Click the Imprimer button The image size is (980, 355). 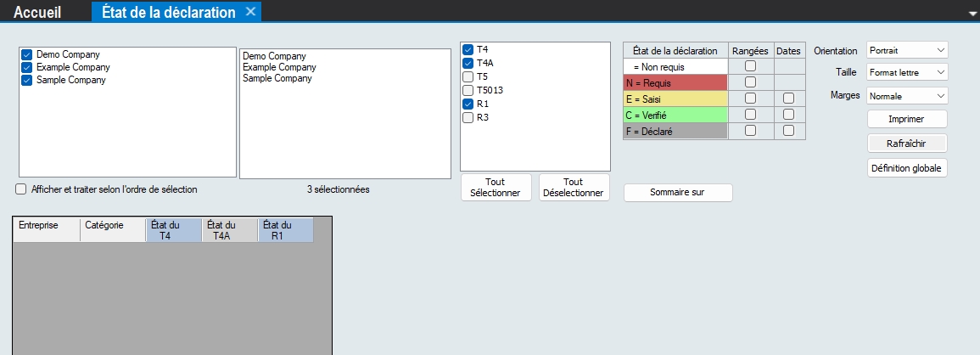tap(906, 119)
